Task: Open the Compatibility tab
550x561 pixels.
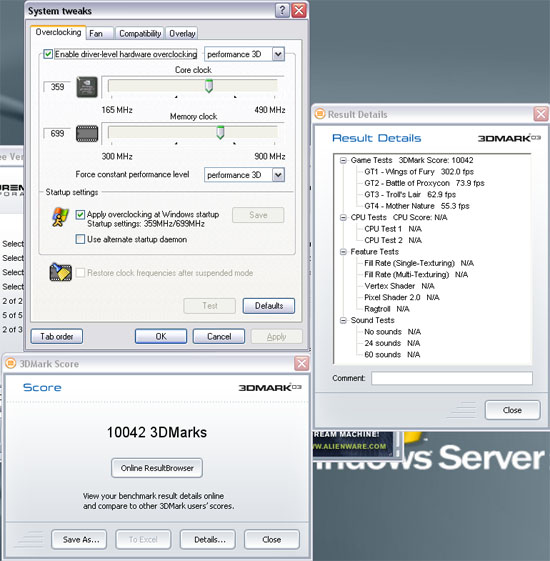Action: (140, 33)
